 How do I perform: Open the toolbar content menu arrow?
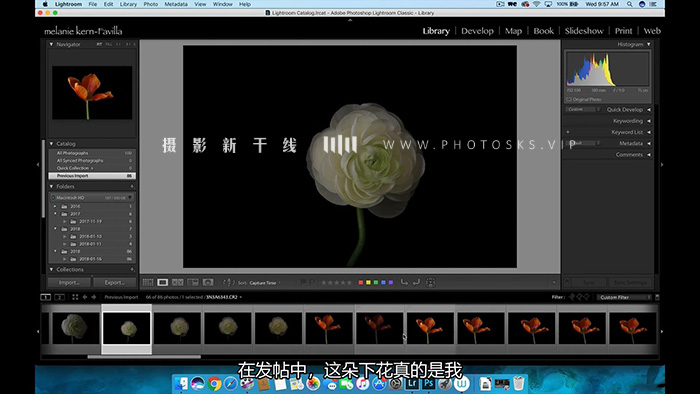tap(554, 282)
